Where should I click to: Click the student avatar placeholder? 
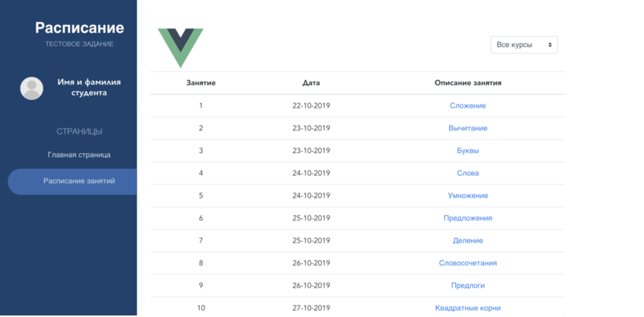click(31, 88)
